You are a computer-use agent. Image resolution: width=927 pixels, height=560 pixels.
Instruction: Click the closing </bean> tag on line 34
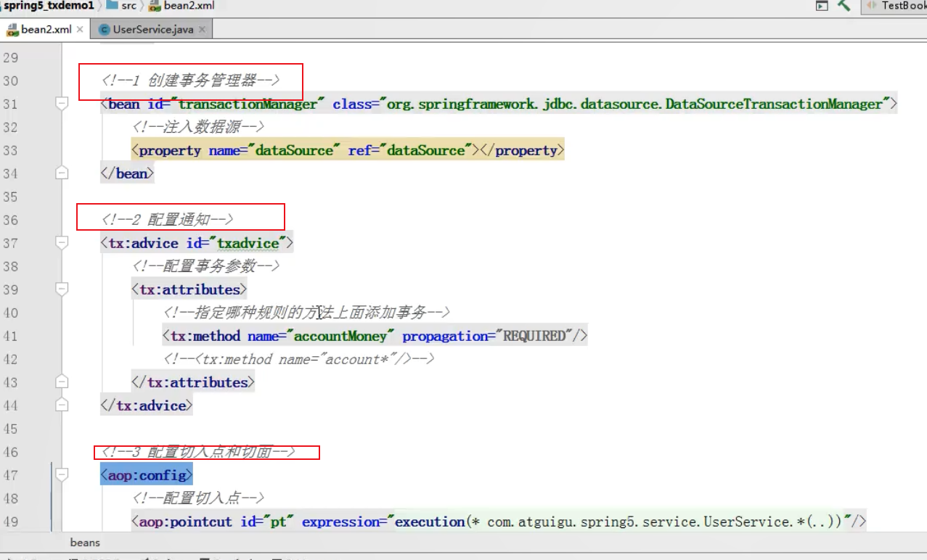tap(127, 173)
